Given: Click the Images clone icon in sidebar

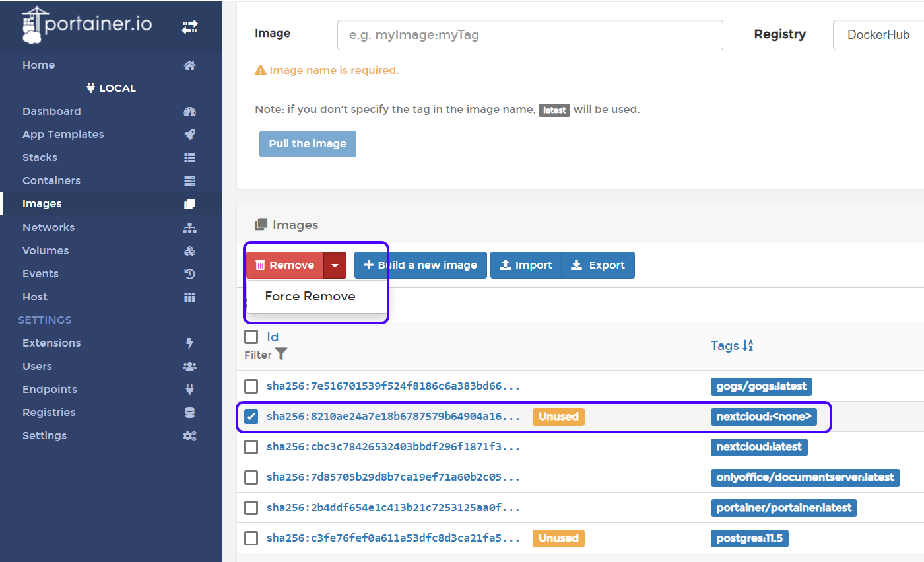Looking at the screenshot, I should click(x=189, y=204).
